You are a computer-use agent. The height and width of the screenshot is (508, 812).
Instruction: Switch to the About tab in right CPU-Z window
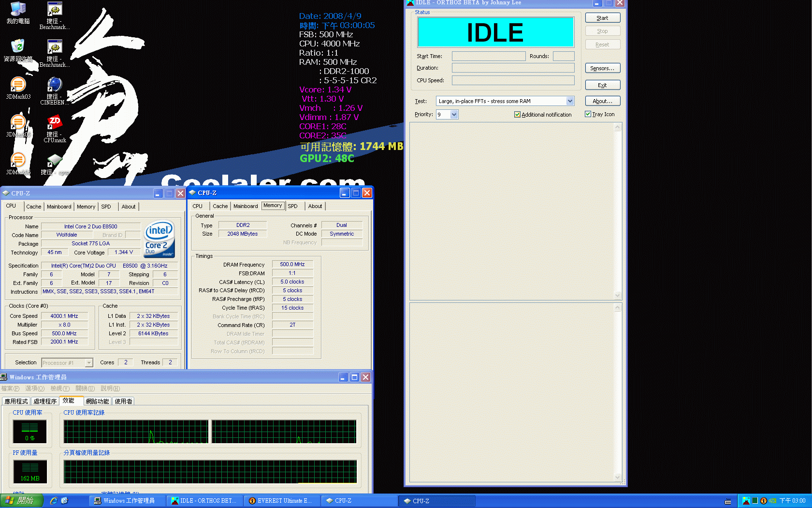tap(315, 206)
